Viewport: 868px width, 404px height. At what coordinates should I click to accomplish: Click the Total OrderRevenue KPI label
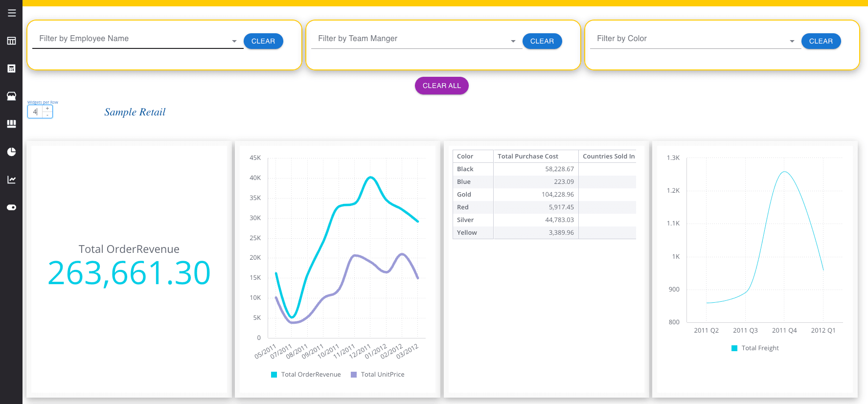pos(129,249)
